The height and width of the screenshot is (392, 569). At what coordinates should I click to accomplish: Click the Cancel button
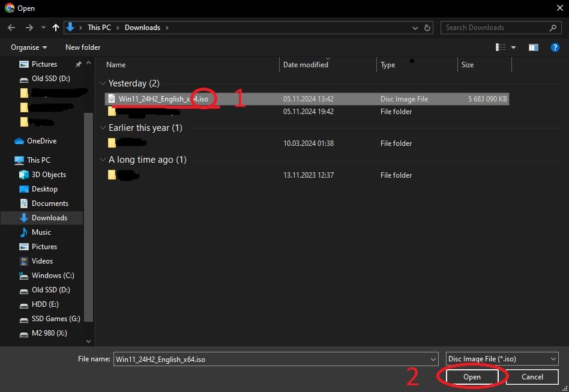coord(532,377)
